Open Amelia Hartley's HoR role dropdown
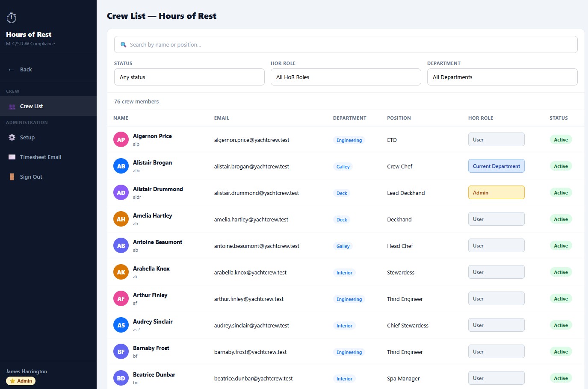The image size is (588, 389). (496, 219)
